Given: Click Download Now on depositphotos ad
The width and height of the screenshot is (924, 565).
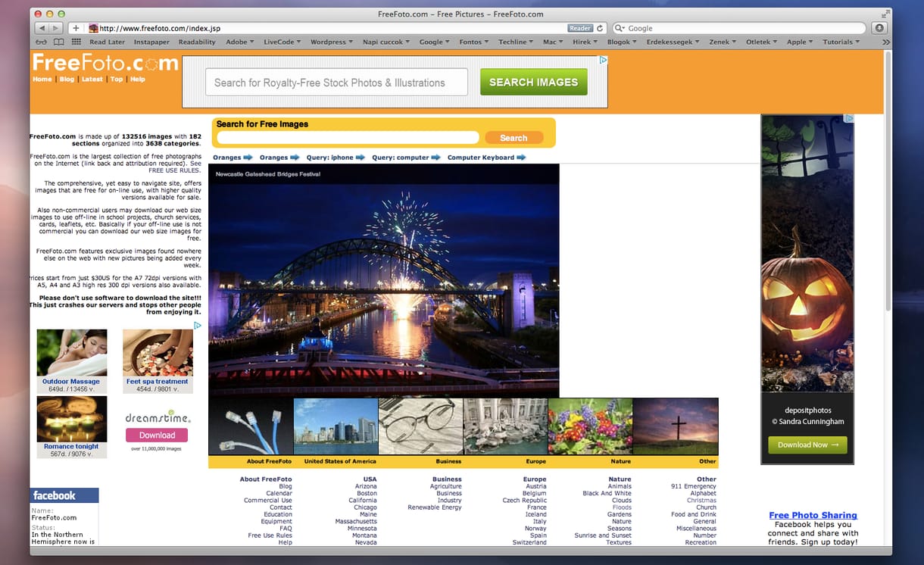Looking at the screenshot, I should tap(807, 445).
